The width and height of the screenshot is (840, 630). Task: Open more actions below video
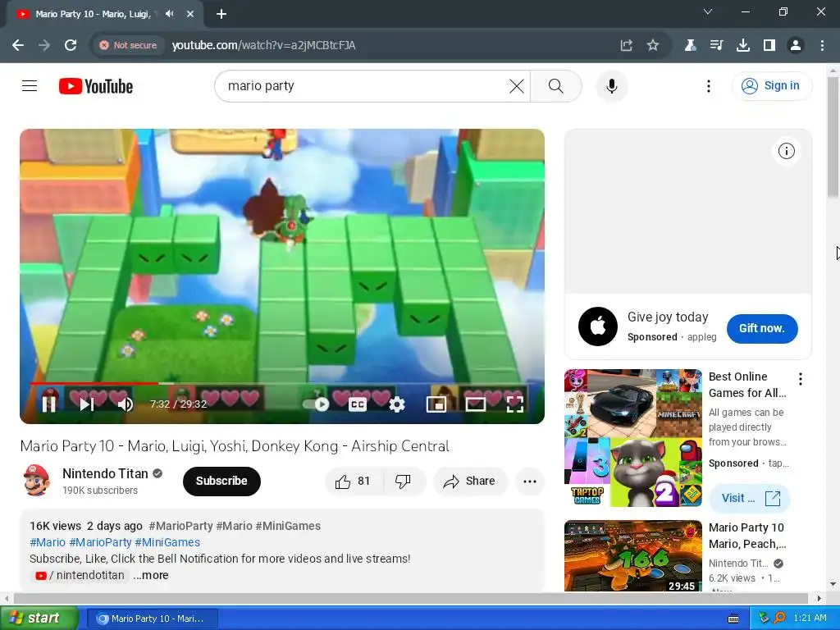[x=530, y=481]
